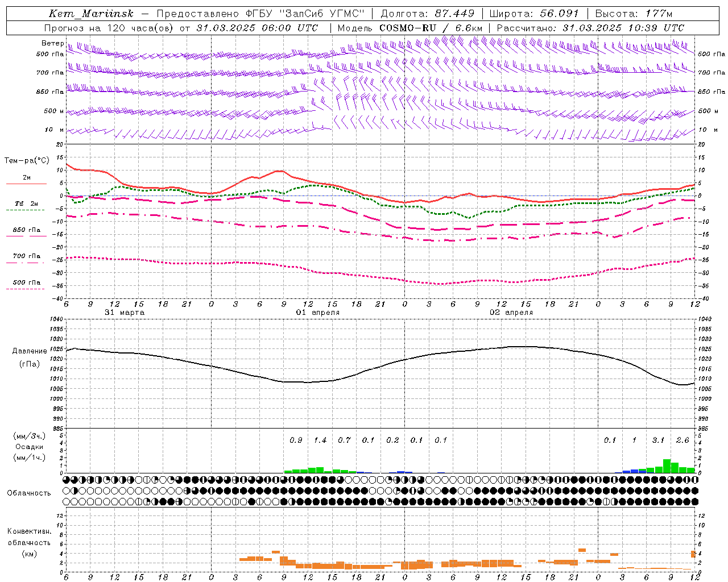The height and width of the screenshot is (582, 728).
Task: Click the '2м' red temperature legend entry
Action: tap(27, 178)
